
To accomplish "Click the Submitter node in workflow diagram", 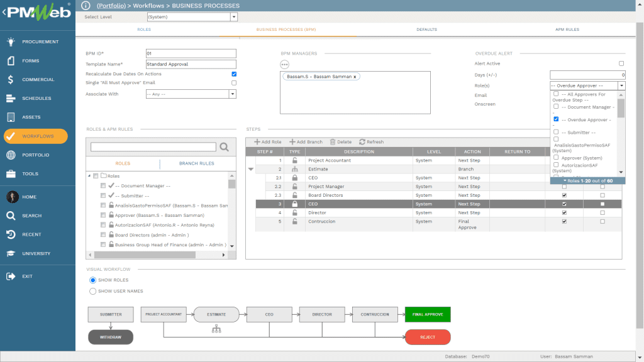I will 111,314.
